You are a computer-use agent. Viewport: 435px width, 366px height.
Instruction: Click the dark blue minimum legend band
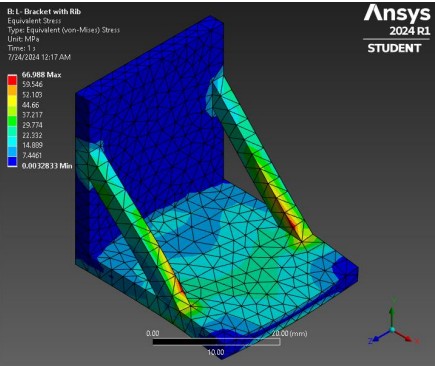[12, 161]
